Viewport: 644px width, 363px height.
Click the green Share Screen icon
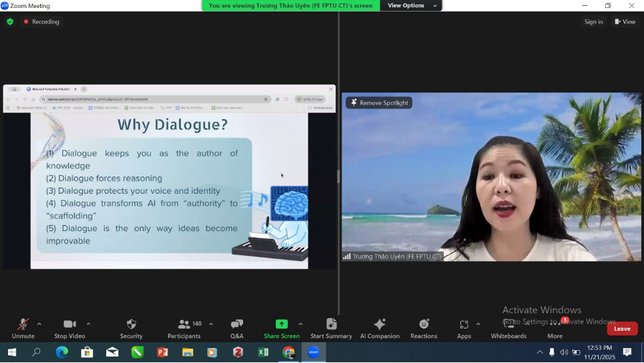tap(281, 324)
